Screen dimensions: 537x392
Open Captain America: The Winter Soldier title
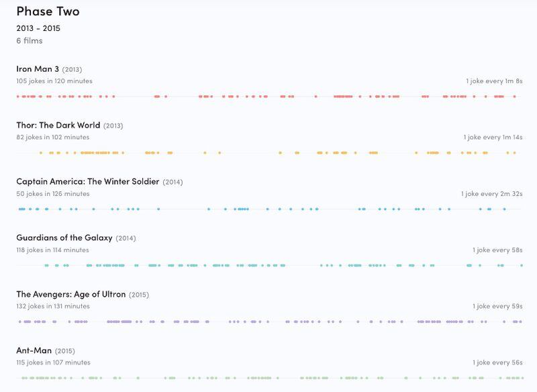coord(88,181)
